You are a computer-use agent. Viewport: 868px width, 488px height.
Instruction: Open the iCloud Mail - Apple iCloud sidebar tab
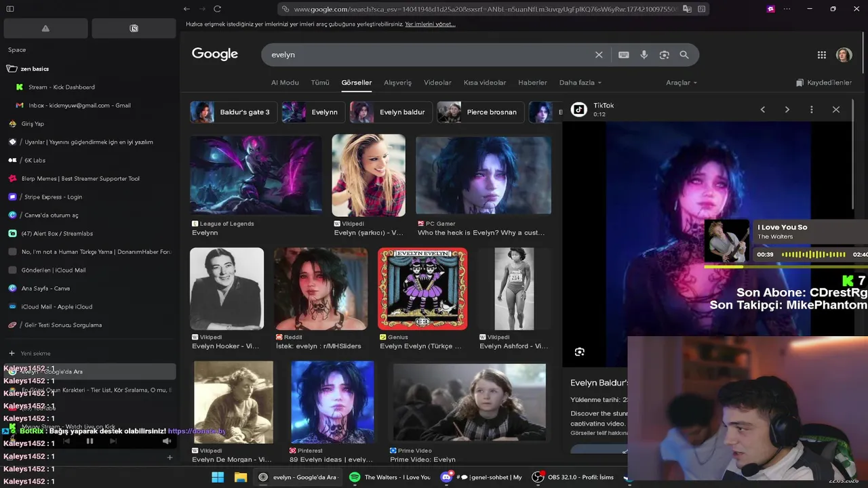88,306
